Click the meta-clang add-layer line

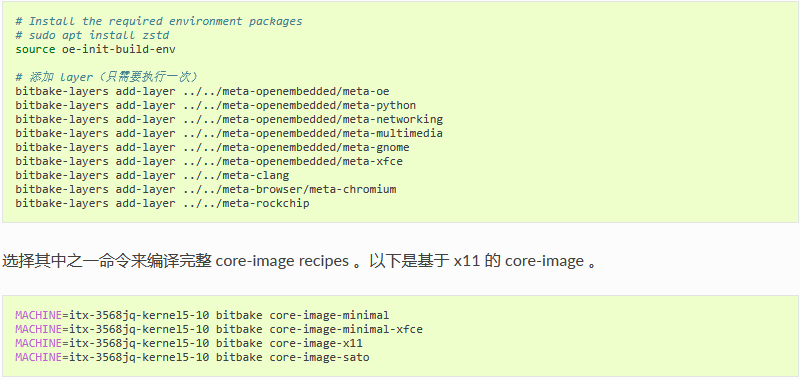152,175
